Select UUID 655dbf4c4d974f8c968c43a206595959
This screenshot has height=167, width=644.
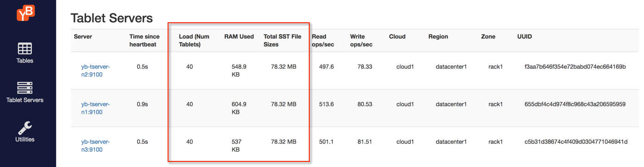pos(575,104)
